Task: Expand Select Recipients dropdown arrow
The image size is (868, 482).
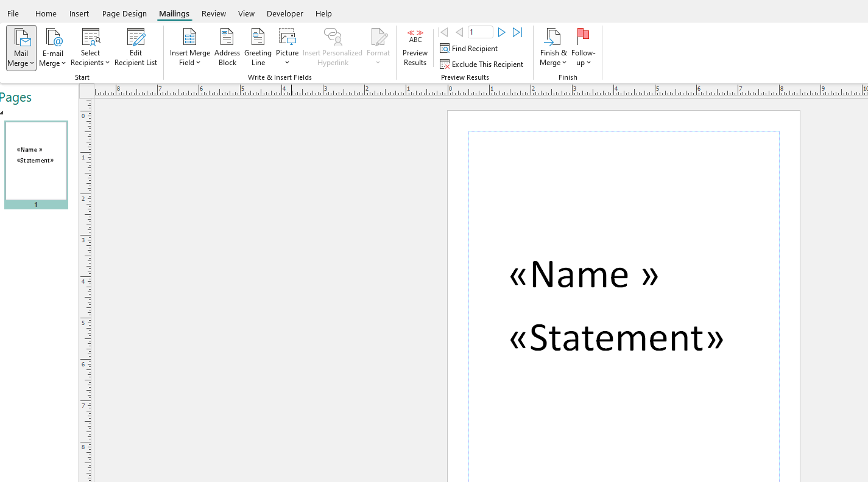Action: 108,63
